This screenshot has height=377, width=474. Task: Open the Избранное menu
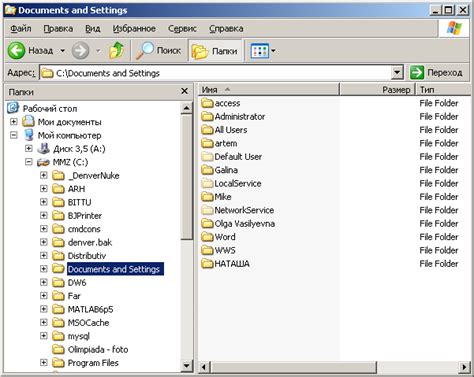(134, 29)
